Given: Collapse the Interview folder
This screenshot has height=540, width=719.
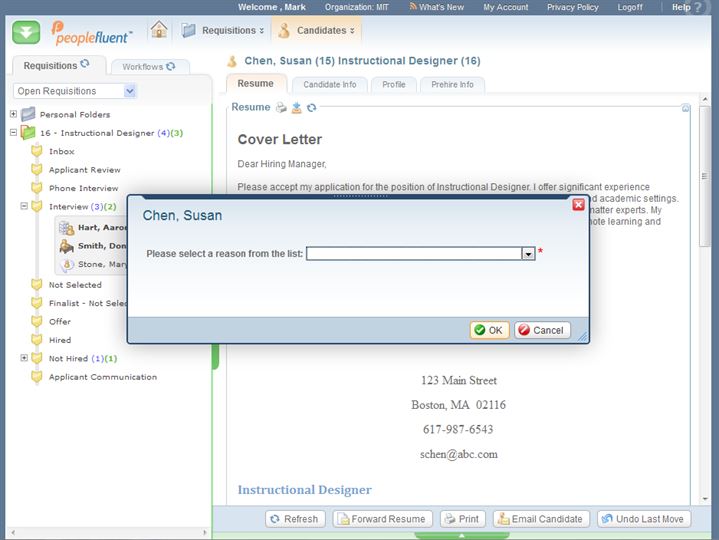Looking at the screenshot, I should [x=24, y=206].
